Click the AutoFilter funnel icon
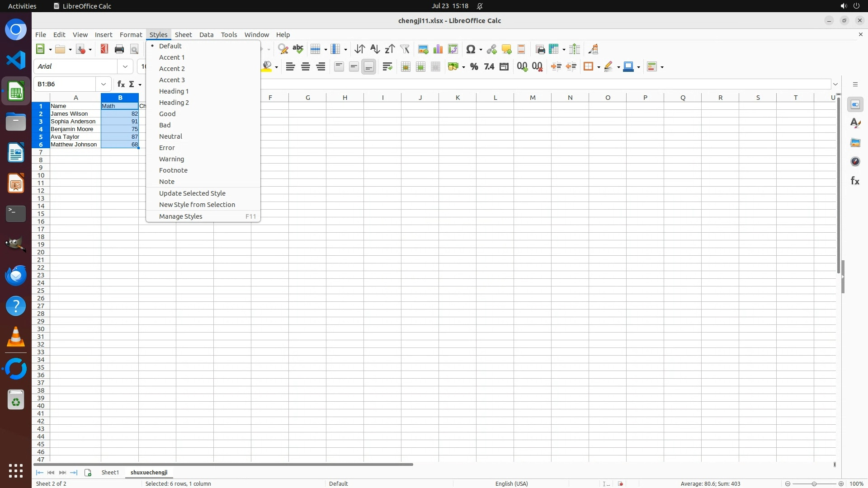 pos(405,49)
